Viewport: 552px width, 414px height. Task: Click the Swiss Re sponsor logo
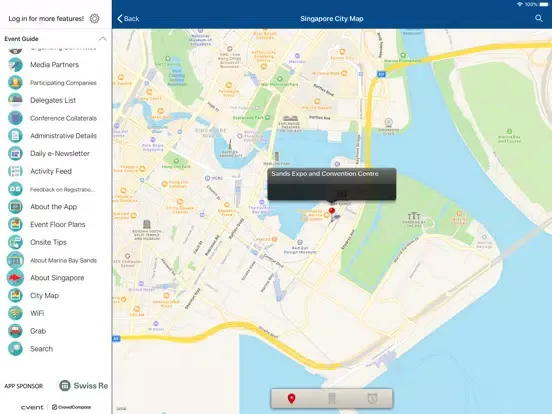pyautogui.click(x=83, y=386)
